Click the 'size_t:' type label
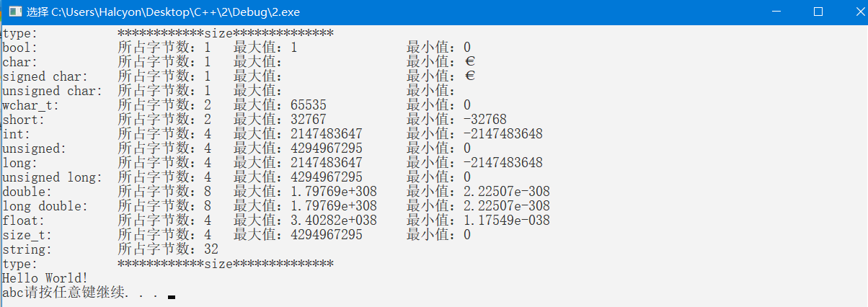This screenshot has width=868, height=307. point(27,235)
